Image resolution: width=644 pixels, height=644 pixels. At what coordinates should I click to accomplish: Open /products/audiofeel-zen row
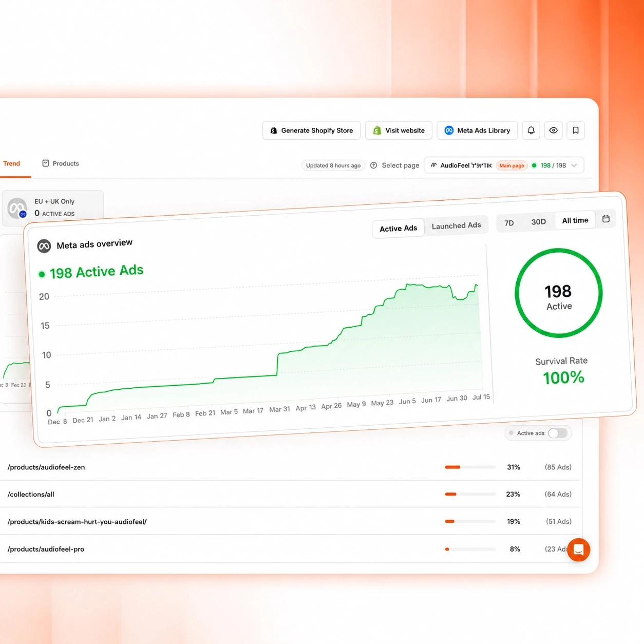pyautogui.click(x=290, y=467)
